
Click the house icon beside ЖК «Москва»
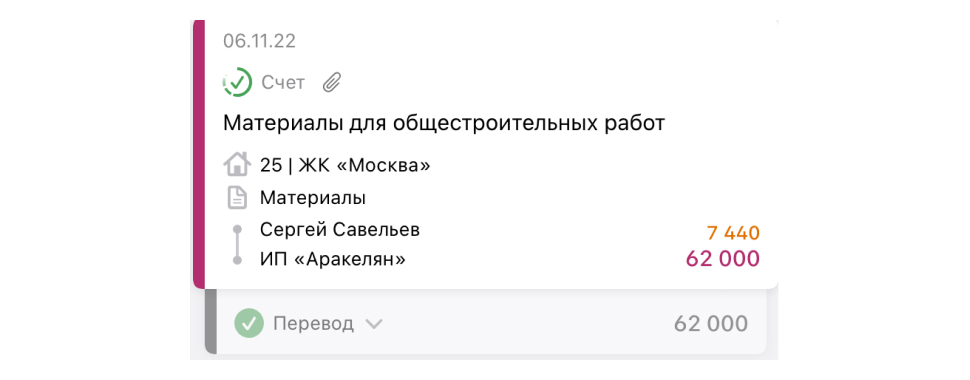click(x=236, y=165)
